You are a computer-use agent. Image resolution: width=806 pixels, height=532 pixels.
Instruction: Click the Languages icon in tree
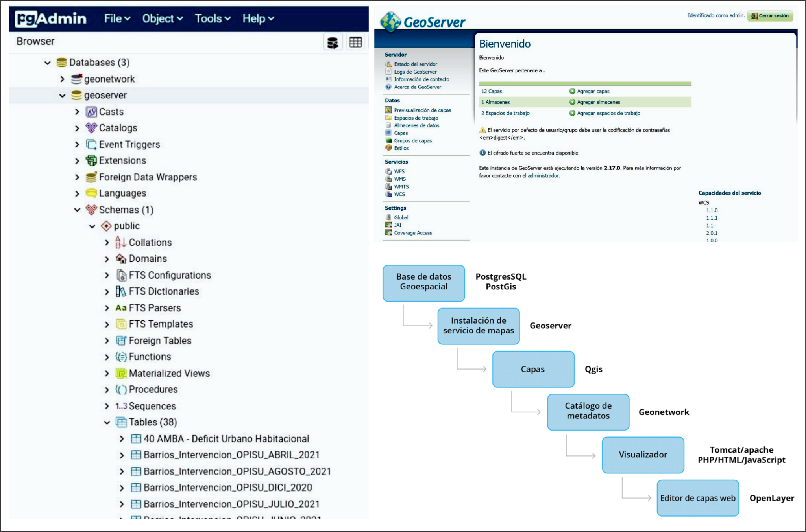91,193
